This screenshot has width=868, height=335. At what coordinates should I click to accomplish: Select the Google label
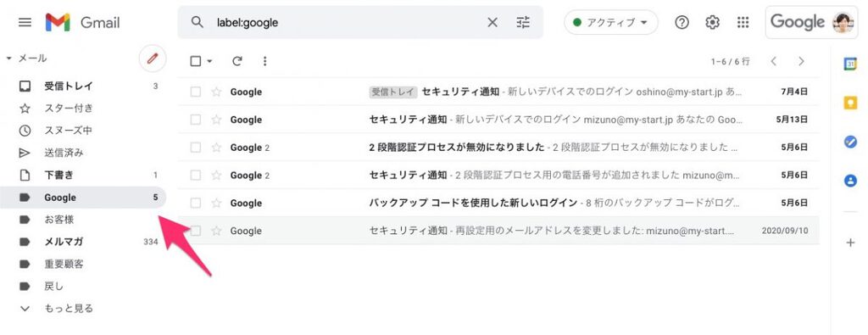pos(83,198)
